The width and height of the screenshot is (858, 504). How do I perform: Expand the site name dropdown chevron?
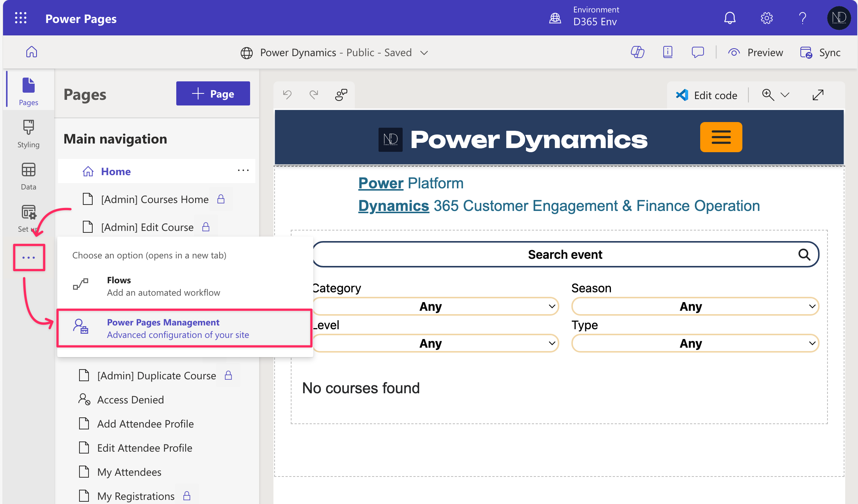424,53
